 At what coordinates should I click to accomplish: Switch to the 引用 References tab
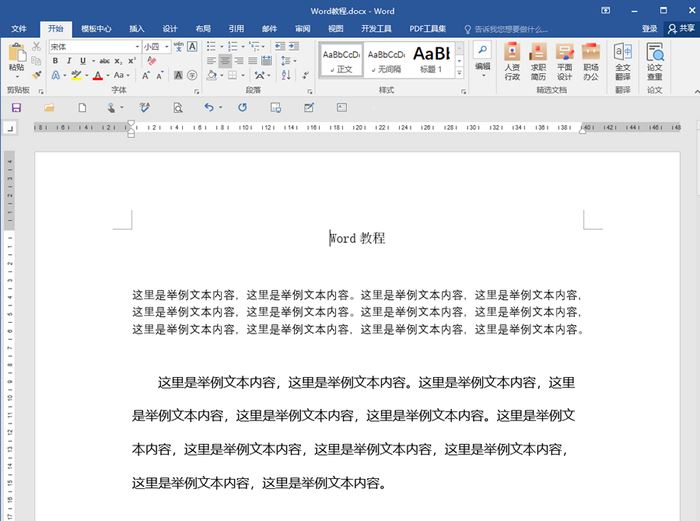pos(236,29)
